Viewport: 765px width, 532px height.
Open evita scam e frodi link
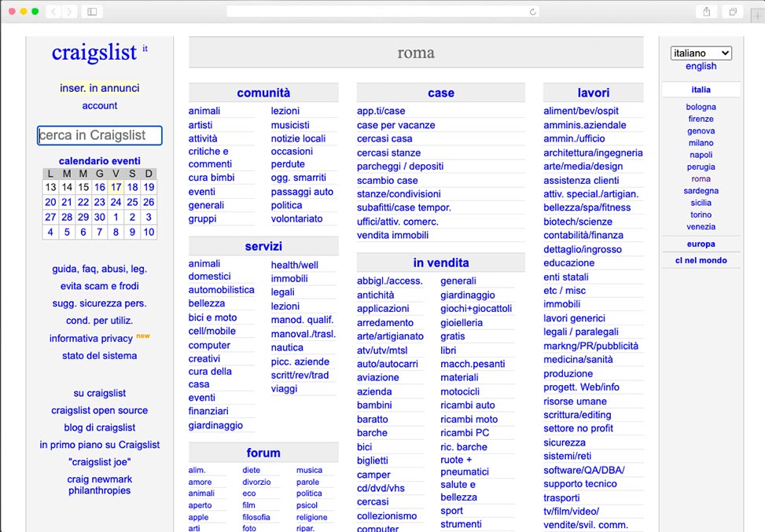pyautogui.click(x=100, y=286)
